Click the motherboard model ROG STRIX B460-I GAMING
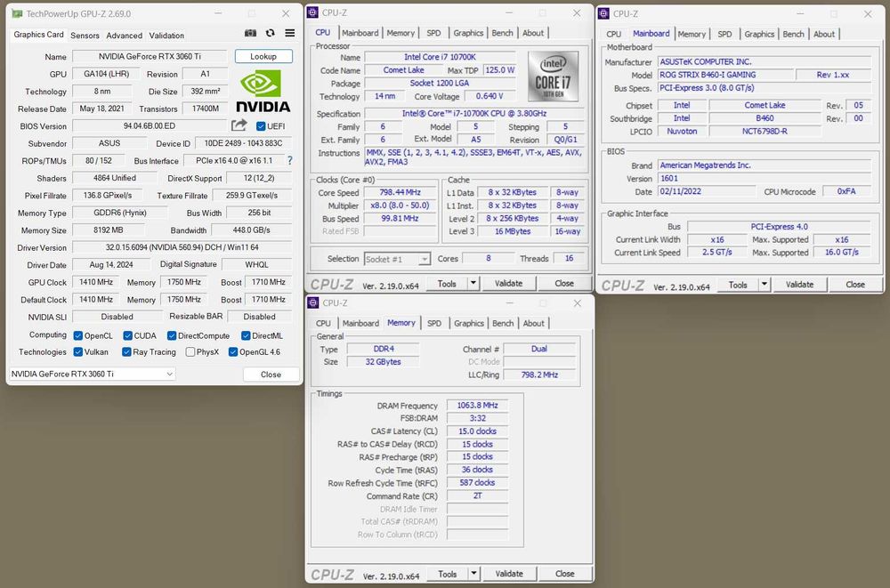 coord(724,75)
